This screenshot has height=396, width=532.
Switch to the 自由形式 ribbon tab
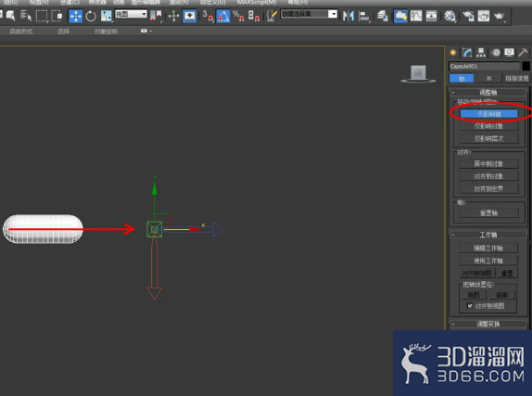[21, 32]
